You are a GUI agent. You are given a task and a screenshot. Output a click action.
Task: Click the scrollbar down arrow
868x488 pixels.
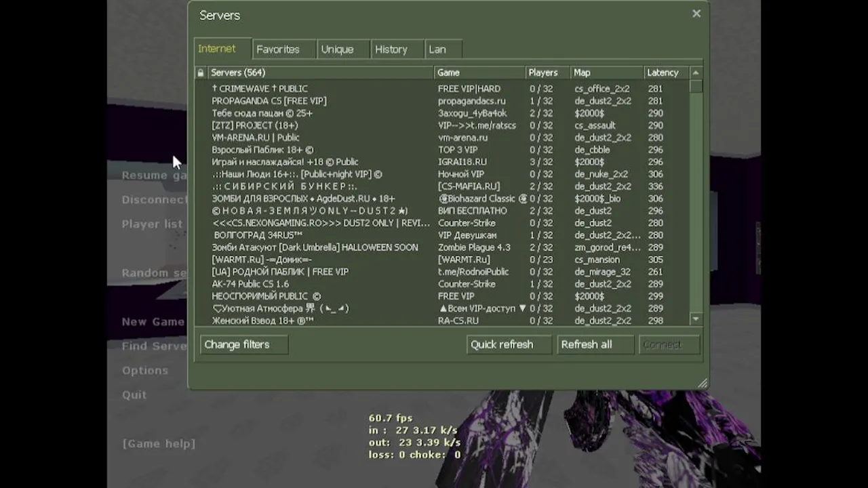tap(696, 319)
